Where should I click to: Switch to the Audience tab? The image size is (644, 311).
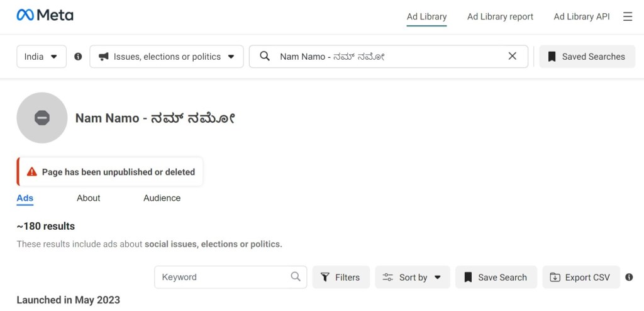[x=162, y=198]
